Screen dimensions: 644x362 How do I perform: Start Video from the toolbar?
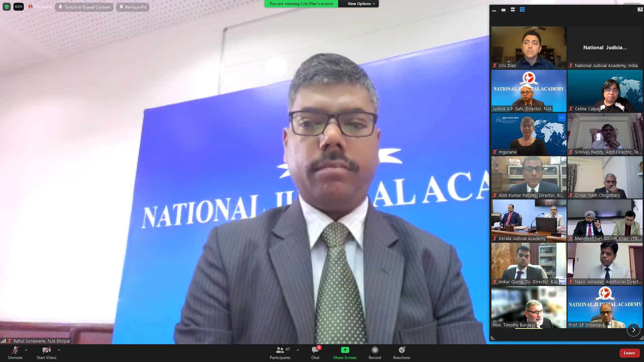tap(46, 353)
